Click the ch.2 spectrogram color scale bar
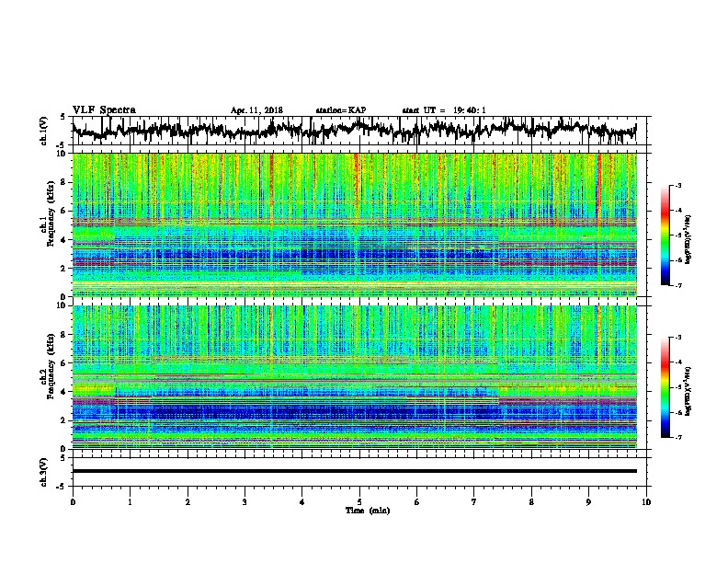 [x=665, y=387]
